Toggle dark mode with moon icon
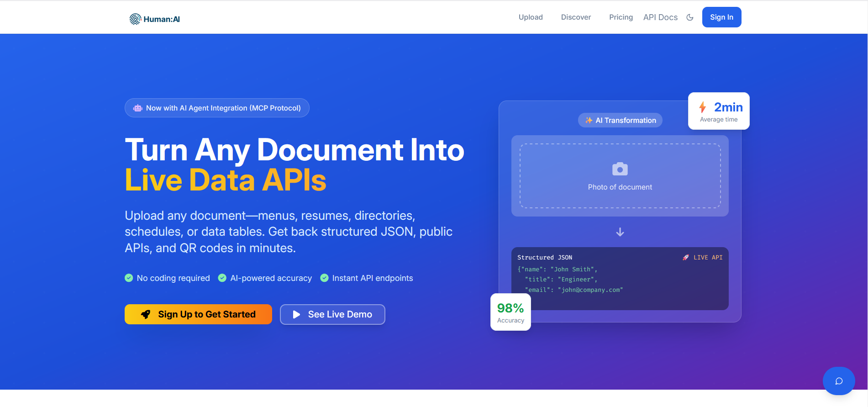The image size is (868, 407). point(690,17)
